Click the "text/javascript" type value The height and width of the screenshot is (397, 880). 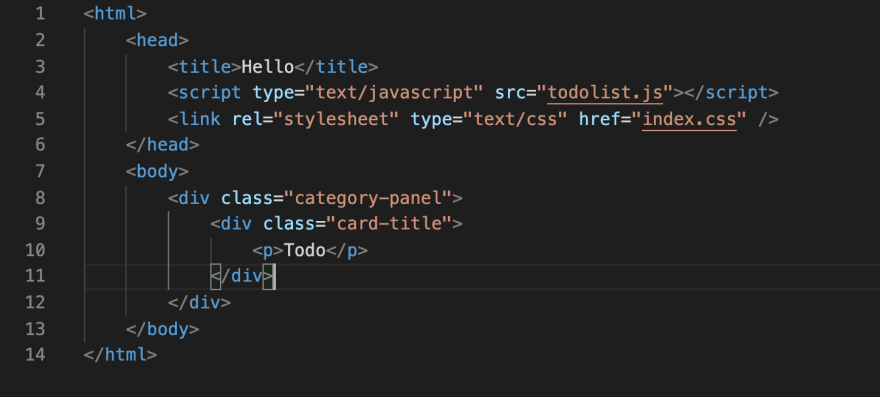click(x=395, y=93)
